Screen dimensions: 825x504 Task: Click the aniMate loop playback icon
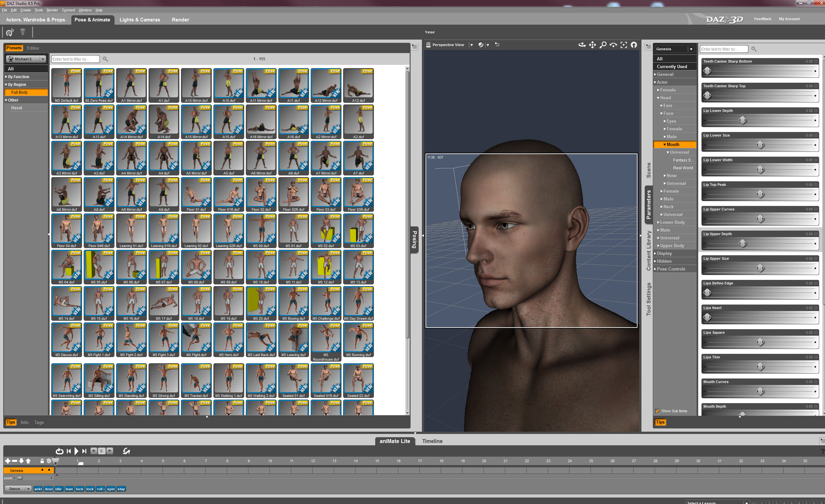59,451
